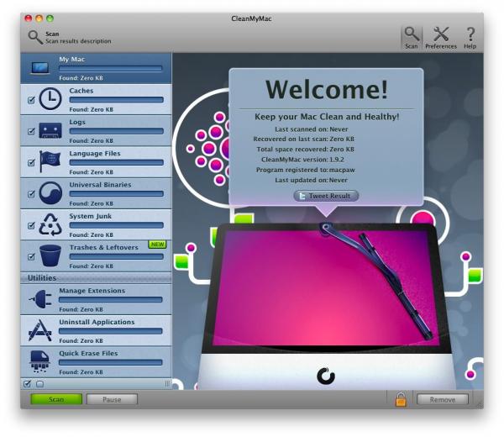Click the Pause button

point(112,399)
